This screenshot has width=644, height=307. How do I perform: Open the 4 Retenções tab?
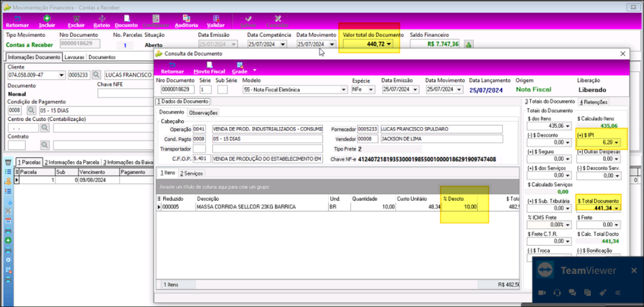coord(594,102)
